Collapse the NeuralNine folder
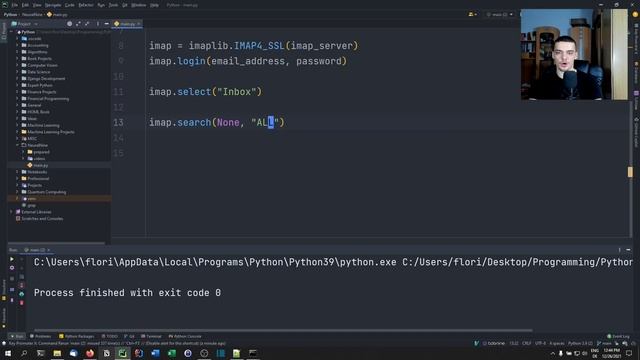The height and width of the screenshot is (360, 640). 18,145
